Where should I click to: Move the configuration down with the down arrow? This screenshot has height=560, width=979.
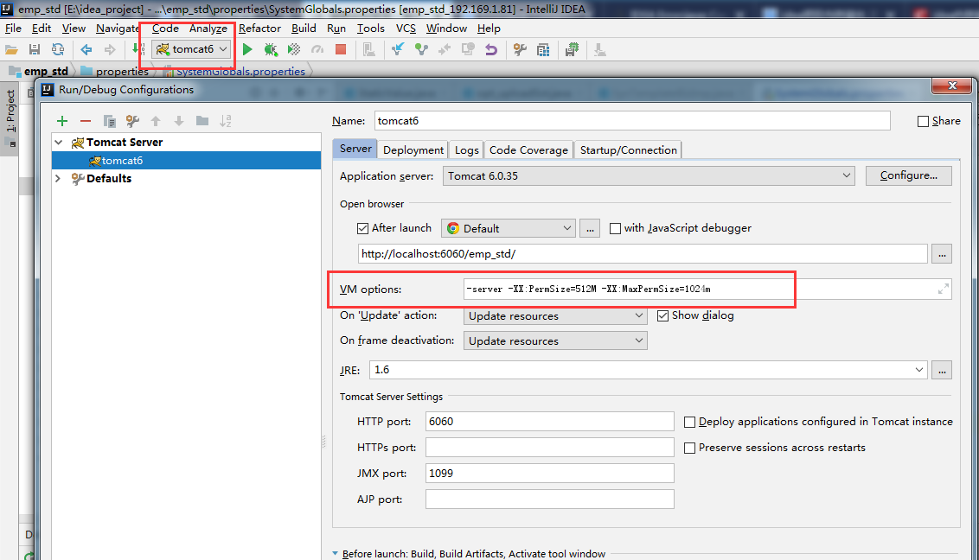point(178,121)
